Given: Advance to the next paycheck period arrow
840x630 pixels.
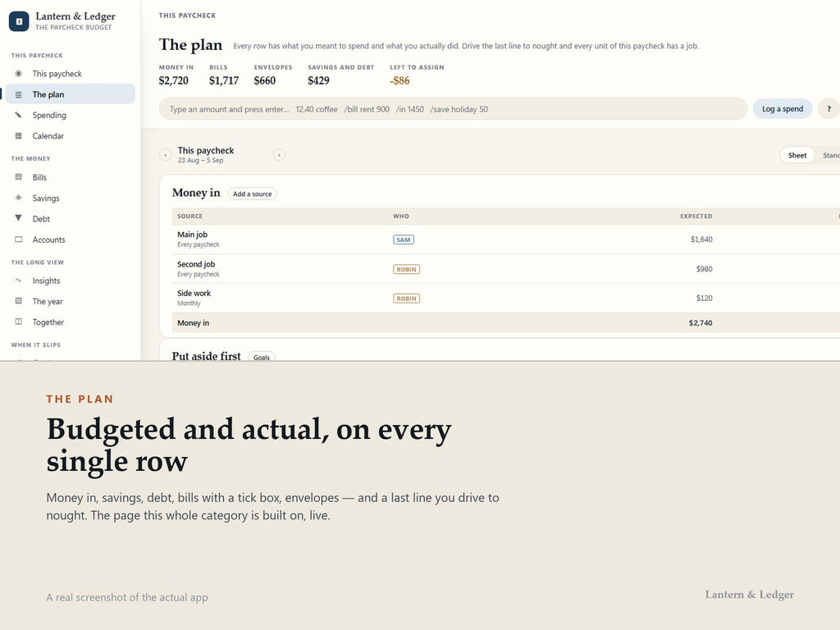Looking at the screenshot, I should tap(279, 155).
